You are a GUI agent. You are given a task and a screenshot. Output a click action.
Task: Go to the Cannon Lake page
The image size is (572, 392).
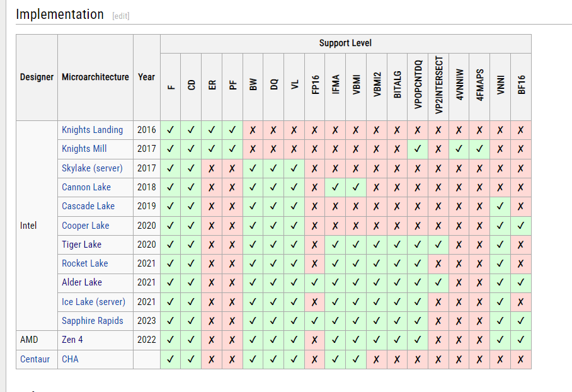(86, 187)
